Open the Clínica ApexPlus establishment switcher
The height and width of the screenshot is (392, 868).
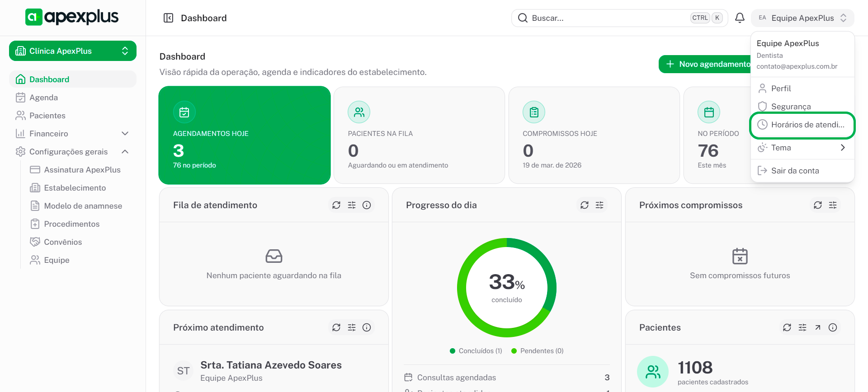[73, 51]
